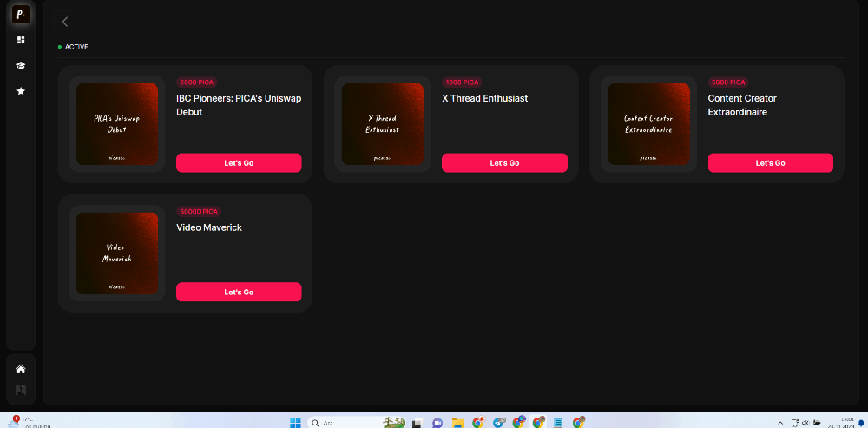Click Let's Go for Content Creator Extraordinaire
The height and width of the screenshot is (428, 868).
[770, 163]
